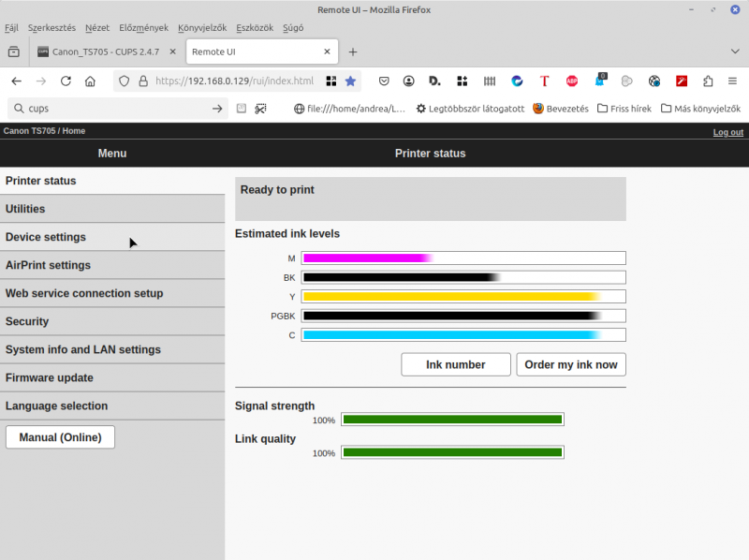749x560 pixels.
Task: Click the red T extension icon
Action: coord(544,81)
